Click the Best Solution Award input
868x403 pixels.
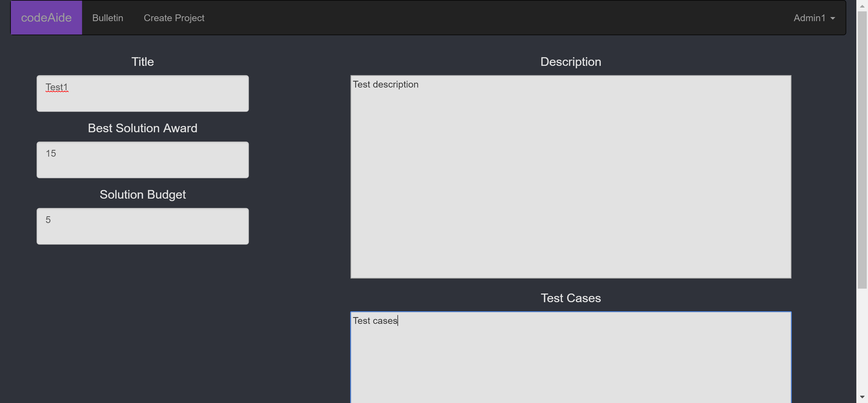point(142,160)
